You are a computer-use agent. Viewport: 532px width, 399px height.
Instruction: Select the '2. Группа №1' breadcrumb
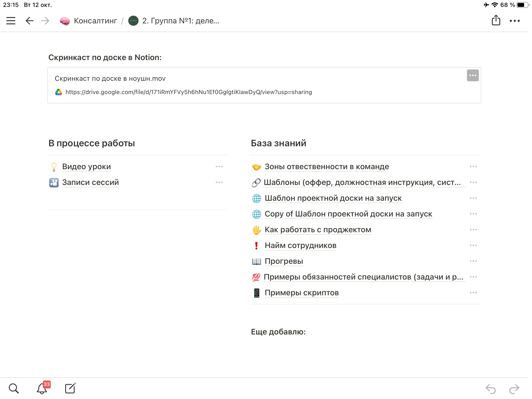[x=180, y=21]
